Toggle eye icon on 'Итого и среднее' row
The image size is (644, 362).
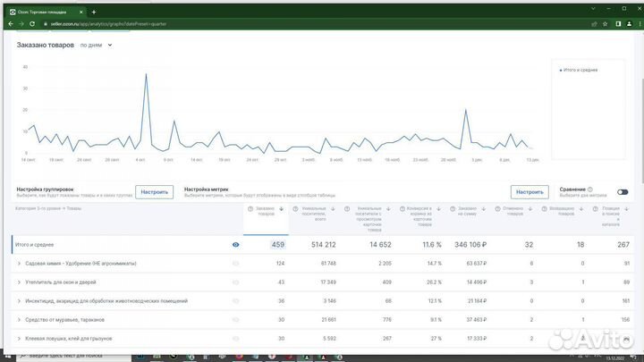[236, 244]
